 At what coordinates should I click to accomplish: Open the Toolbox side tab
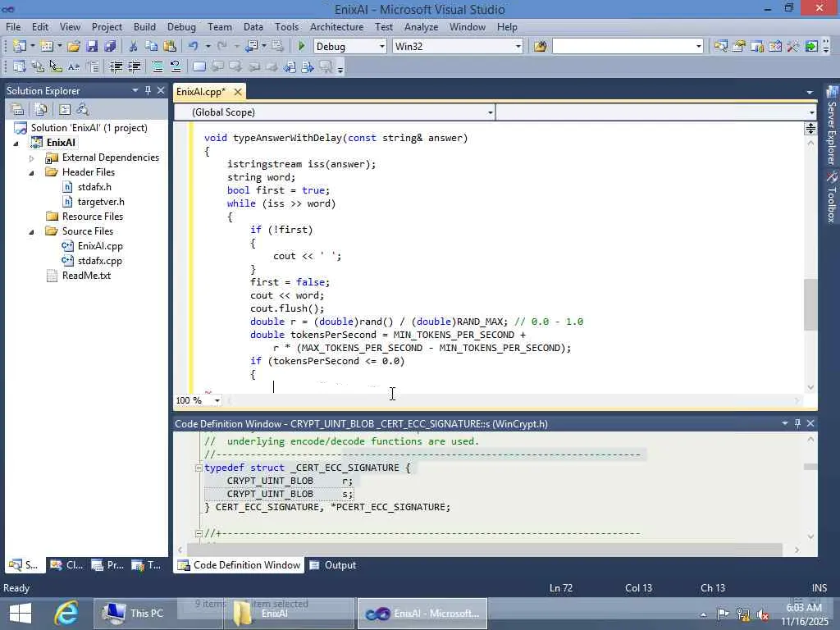(x=832, y=198)
